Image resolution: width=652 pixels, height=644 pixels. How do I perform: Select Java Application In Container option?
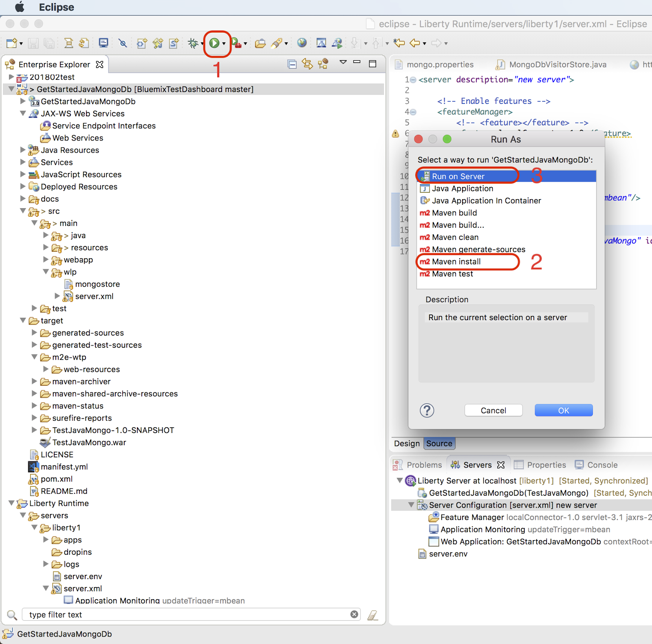pos(506,201)
